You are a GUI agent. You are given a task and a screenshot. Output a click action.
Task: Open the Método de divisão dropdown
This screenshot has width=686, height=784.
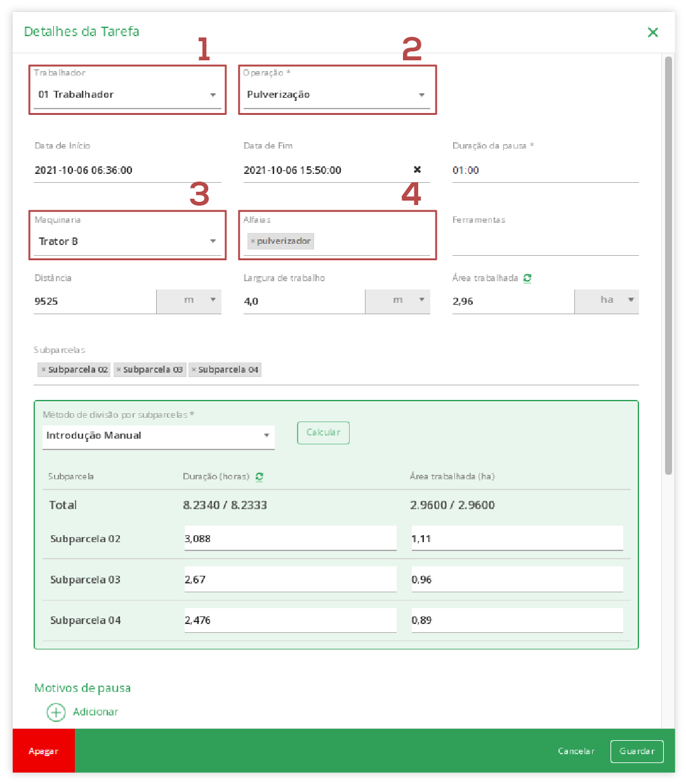(159, 436)
